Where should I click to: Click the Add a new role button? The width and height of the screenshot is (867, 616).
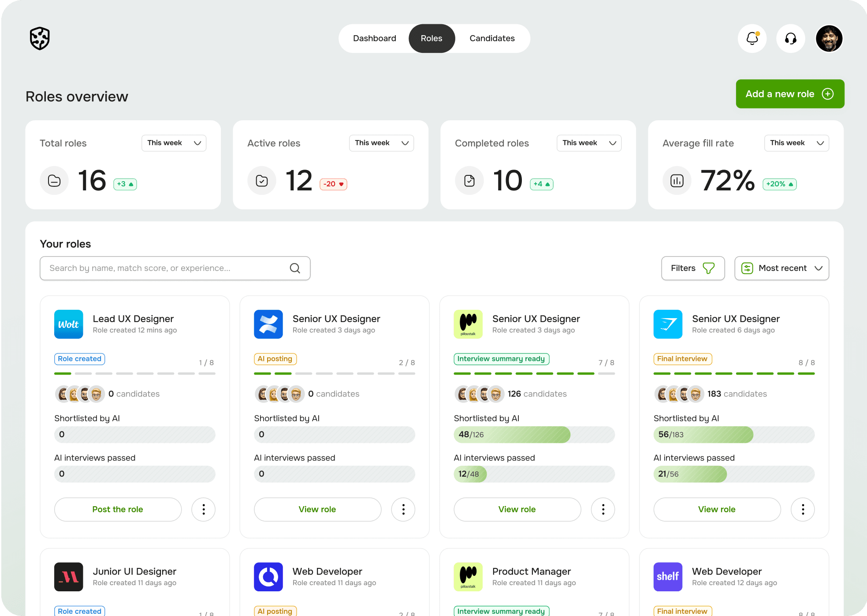click(x=789, y=94)
